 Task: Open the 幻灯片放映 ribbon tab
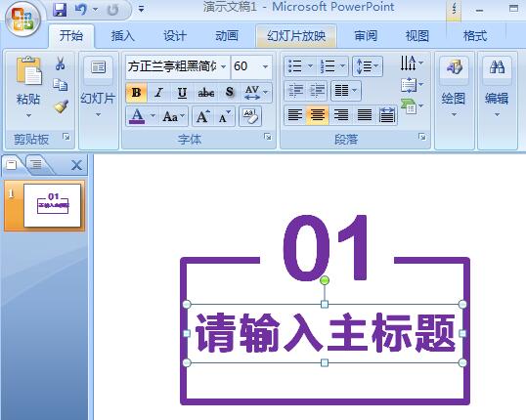point(296,36)
